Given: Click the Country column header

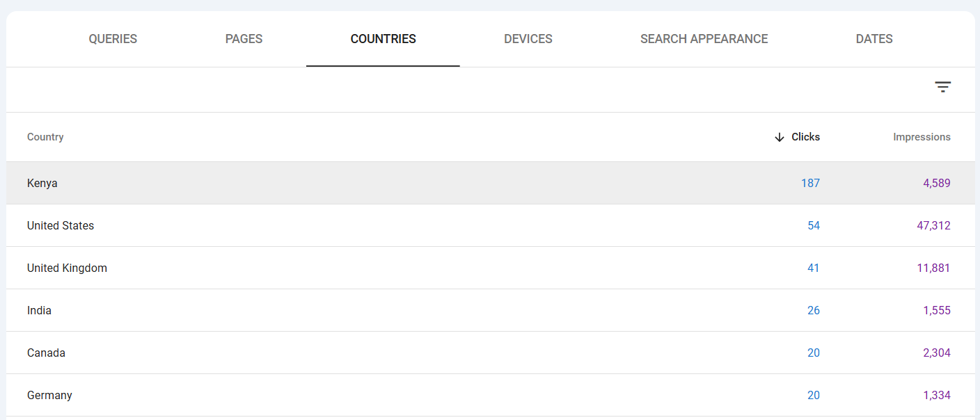Looking at the screenshot, I should (45, 137).
